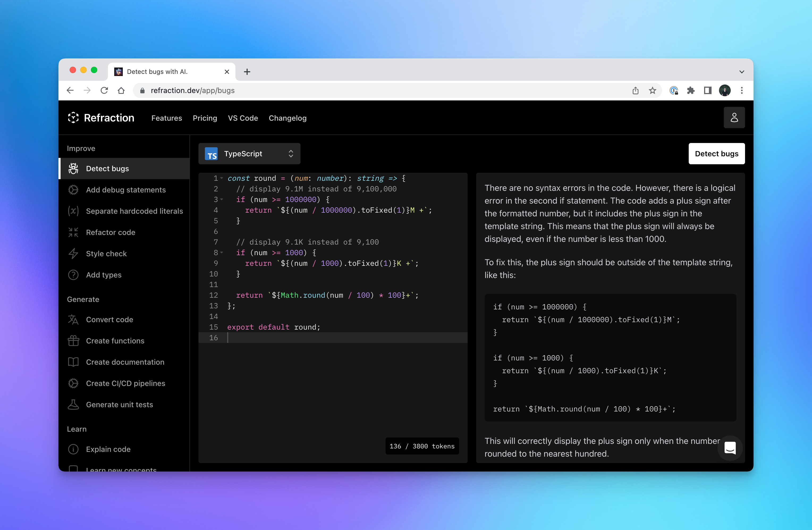Select Explain code in sidebar

124,449
